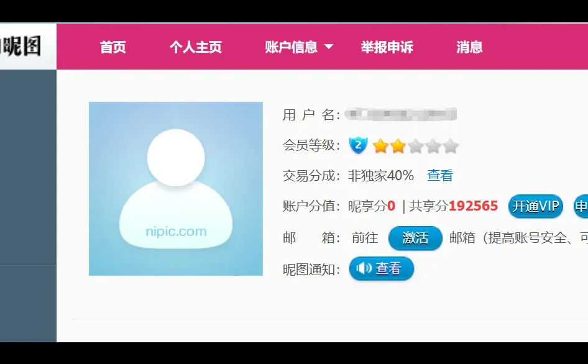
Task: Open the 账户信息 dropdown arrow
Action: (x=330, y=47)
